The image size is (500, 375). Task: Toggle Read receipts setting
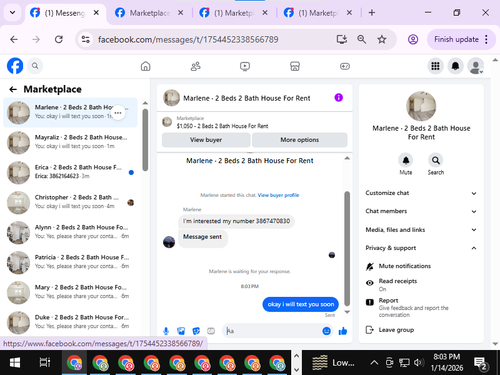click(421, 284)
